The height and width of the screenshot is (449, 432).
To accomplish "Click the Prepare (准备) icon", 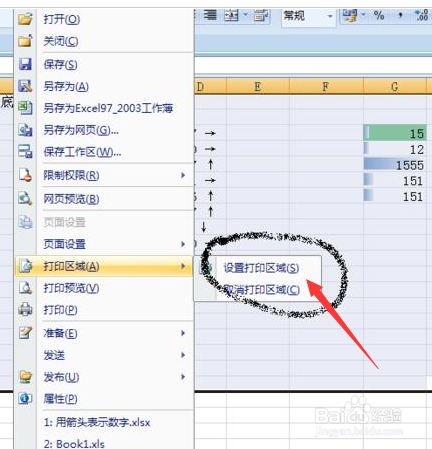I will tap(25, 333).
